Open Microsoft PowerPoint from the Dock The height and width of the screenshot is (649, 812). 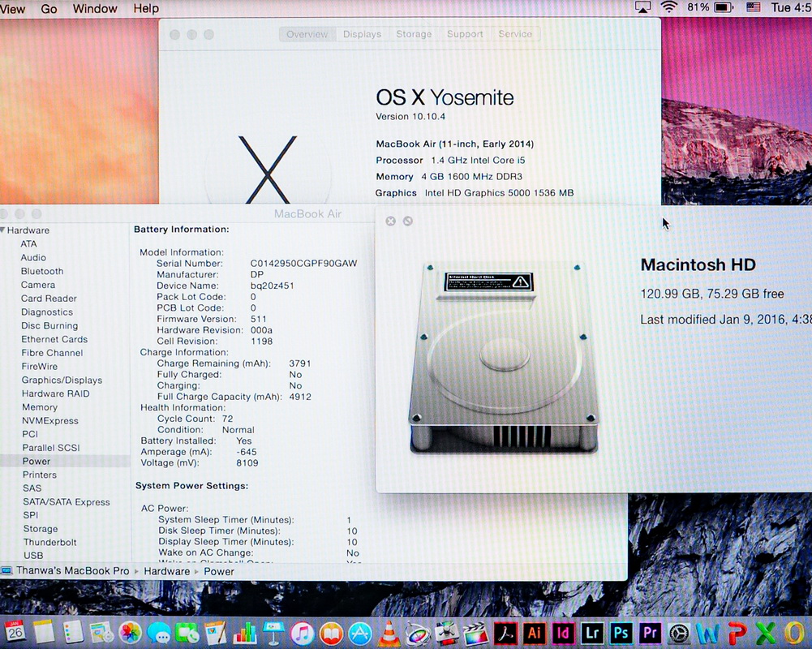[x=737, y=633]
